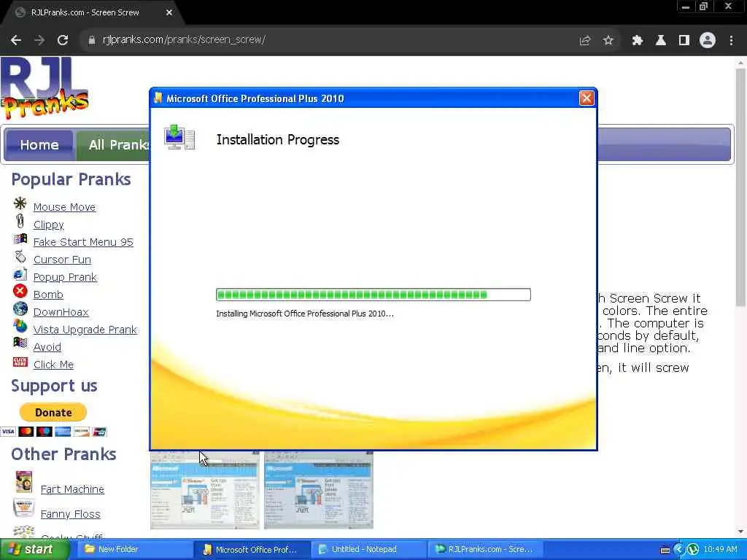Toggle the browser side panel icon
747x560 pixels.
click(684, 41)
